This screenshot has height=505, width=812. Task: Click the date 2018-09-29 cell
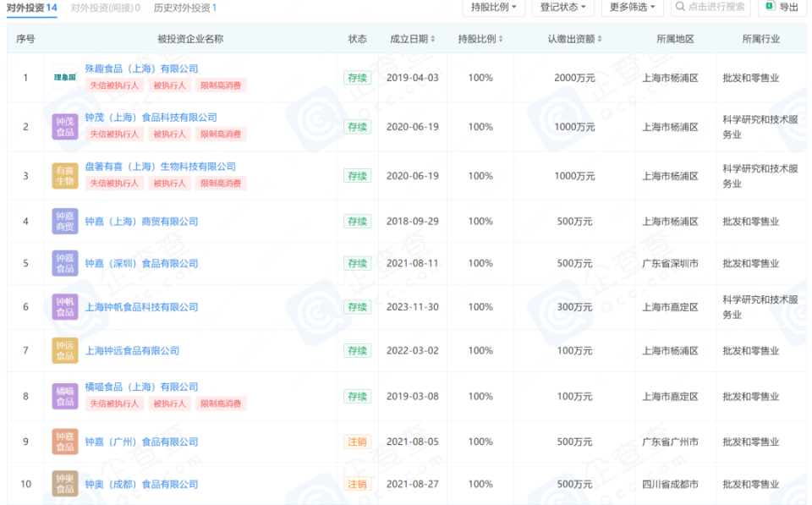click(x=413, y=221)
